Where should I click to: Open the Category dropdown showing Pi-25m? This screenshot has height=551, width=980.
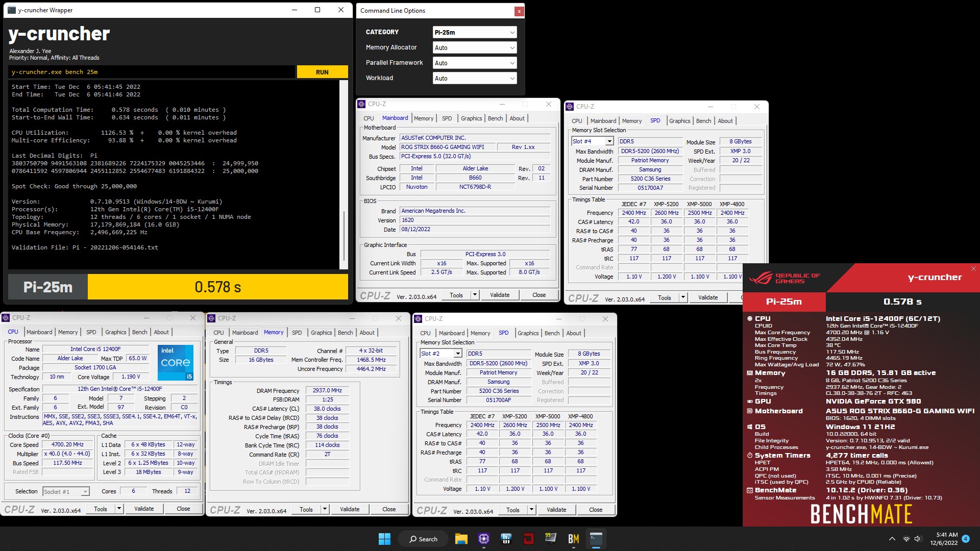[x=474, y=32]
